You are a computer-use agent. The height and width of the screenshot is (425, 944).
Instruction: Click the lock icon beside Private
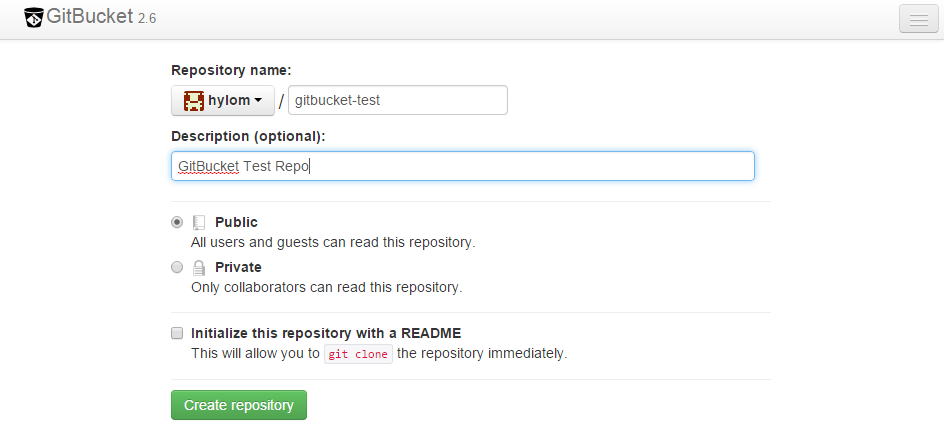[x=199, y=267]
